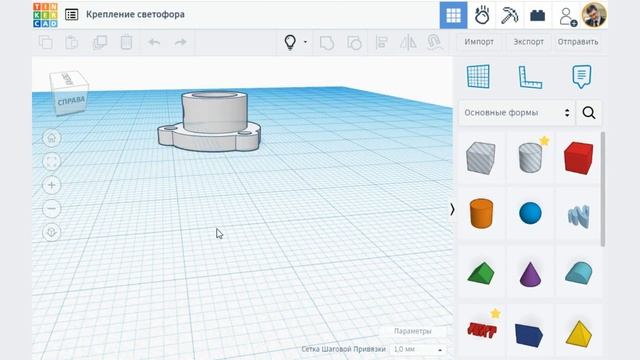Toggle the Show all lightbulb icon

click(290, 42)
